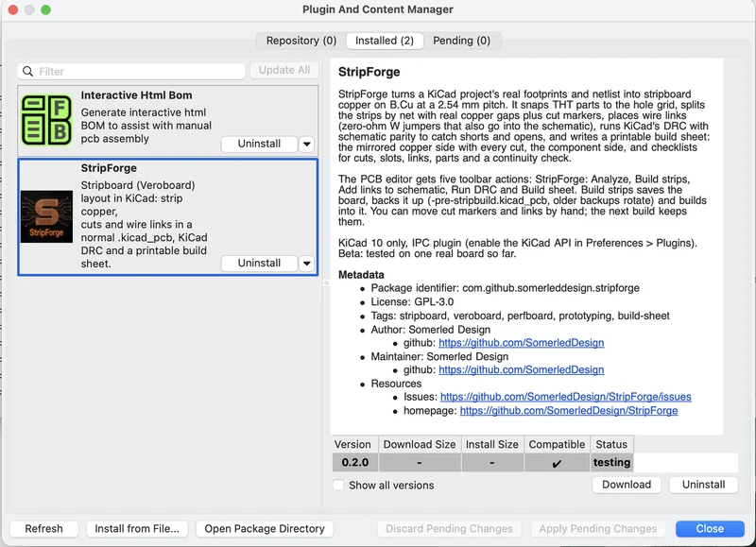Screen dimensions: 756x547
Task: Click the StripForge plugin logo icon
Action: click(x=46, y=216)
